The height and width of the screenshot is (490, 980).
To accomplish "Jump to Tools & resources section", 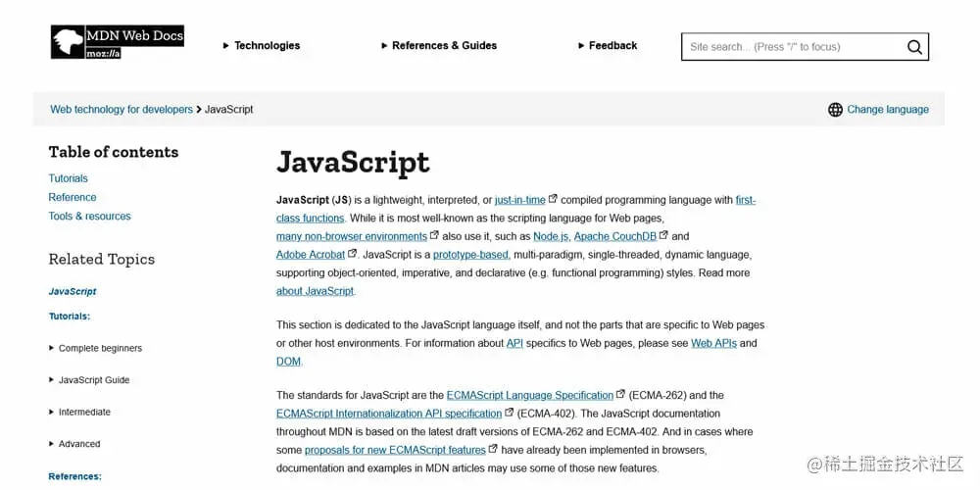I will pos(90,216).
